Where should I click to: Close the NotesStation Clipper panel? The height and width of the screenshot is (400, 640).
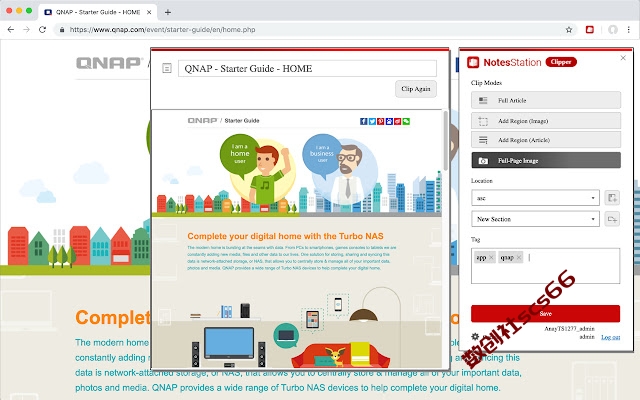tap(623, 58)
